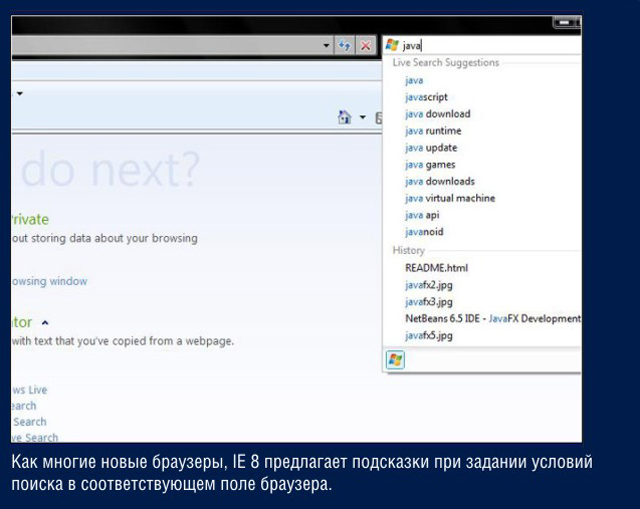Image resolution: width=640 pixels, height=509 pixels.
Task: Select the 'java update' suggestion
Action: [x=431, y=148]
